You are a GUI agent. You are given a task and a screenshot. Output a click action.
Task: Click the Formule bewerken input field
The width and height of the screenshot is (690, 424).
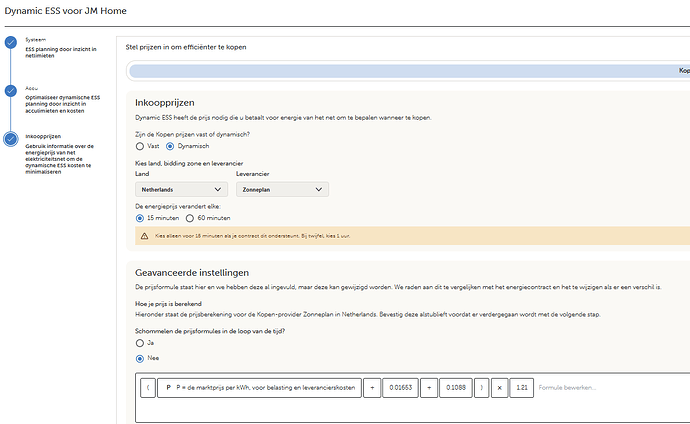tap(568, 388)
